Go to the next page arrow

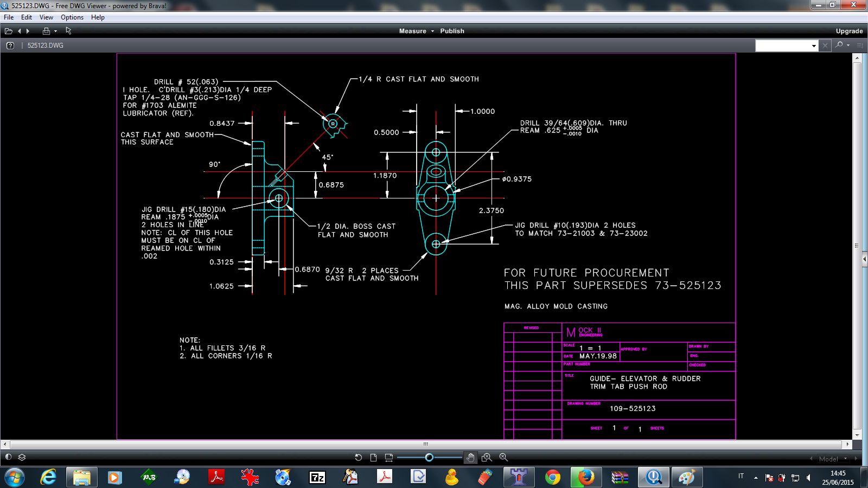[28, 31]
